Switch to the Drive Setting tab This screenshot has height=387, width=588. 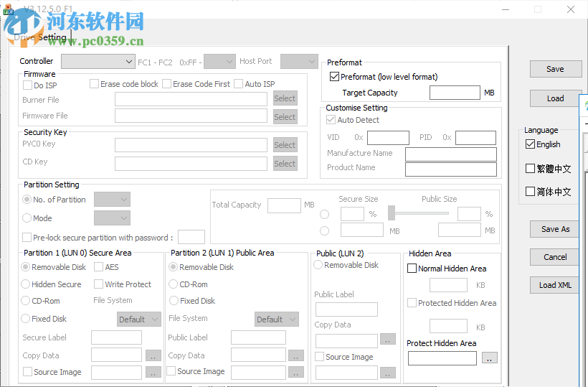(x=40, y=37)
